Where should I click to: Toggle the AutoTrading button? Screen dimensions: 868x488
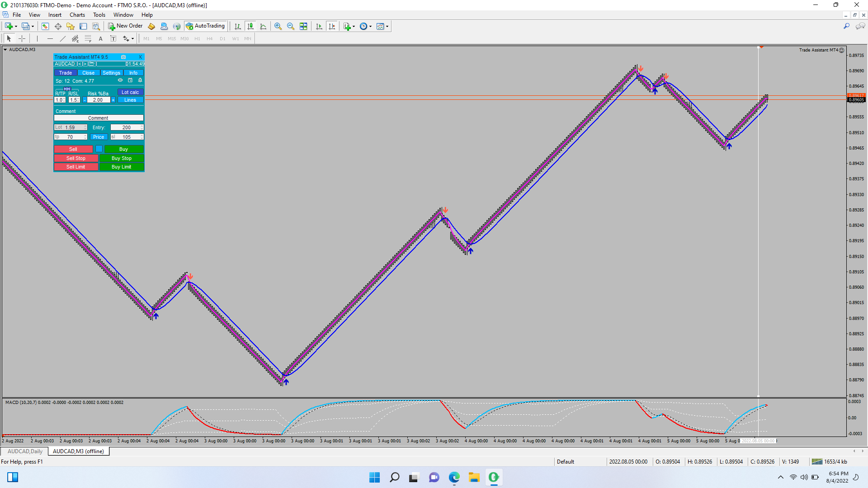click(x=205, y=26)
